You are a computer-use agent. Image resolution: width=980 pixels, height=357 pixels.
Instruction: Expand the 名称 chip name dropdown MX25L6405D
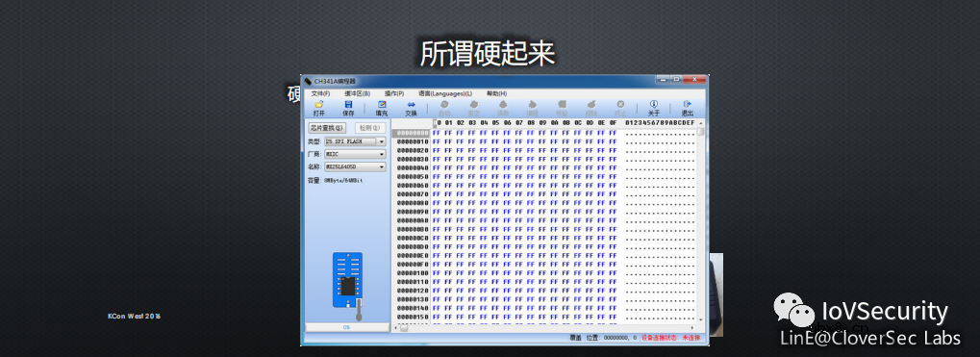pyautogui.click(x=382, y=166)
